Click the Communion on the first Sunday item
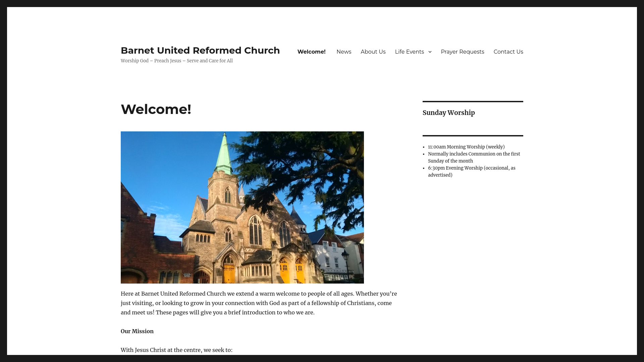The image size is (644, 362). pos(474,158)
